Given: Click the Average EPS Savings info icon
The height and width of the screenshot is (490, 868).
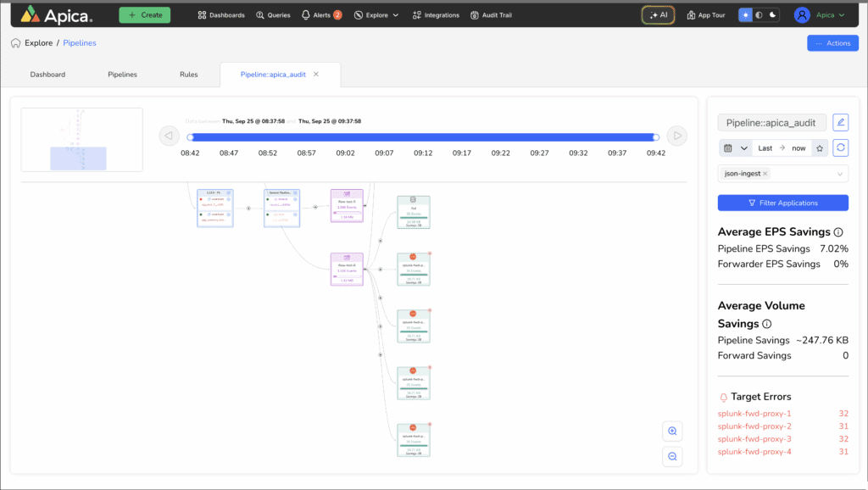Looking at the screenshot, I should click(x=838, y=230).
